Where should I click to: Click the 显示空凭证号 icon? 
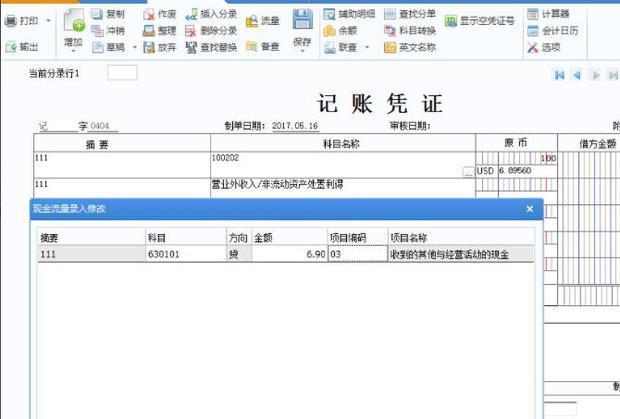pyautogui.click(x=450, y=21)
